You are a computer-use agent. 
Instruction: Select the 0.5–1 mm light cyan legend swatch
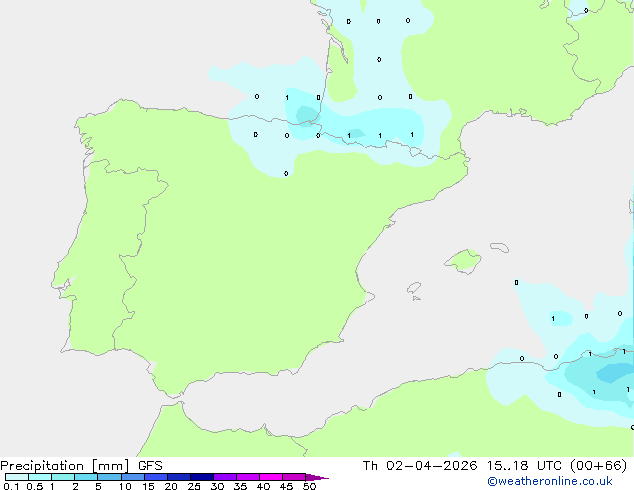(x=40, y=477)
